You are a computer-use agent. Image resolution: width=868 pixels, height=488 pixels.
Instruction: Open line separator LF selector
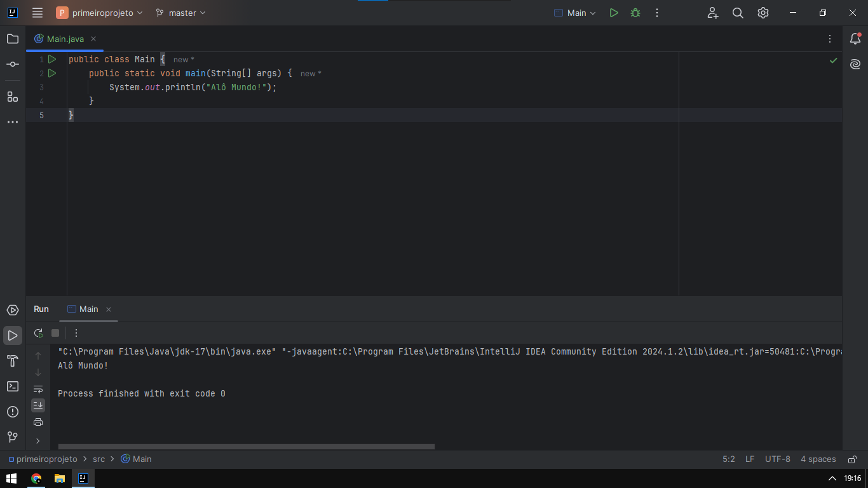[750, 459]
